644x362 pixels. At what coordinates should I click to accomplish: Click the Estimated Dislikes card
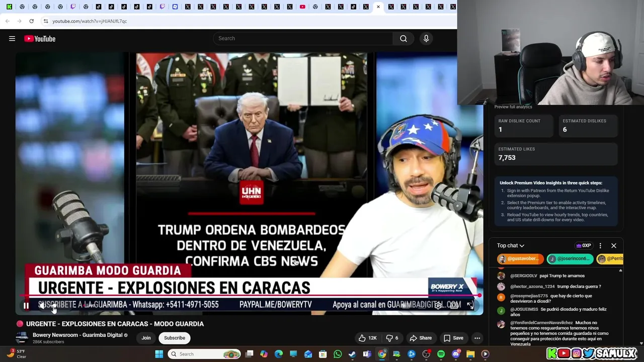pyautogui.click(x=588, y=126)
